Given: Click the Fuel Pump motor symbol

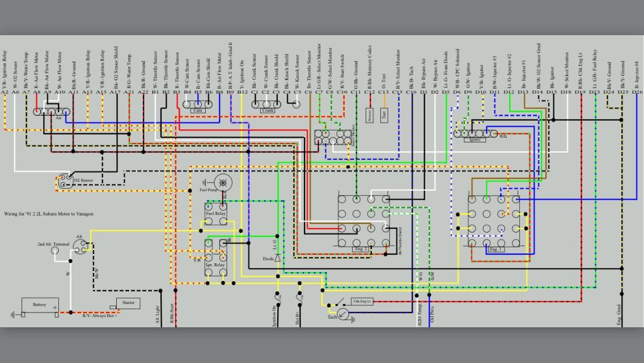Looking at the screenshot, I should tap(223, 183).
